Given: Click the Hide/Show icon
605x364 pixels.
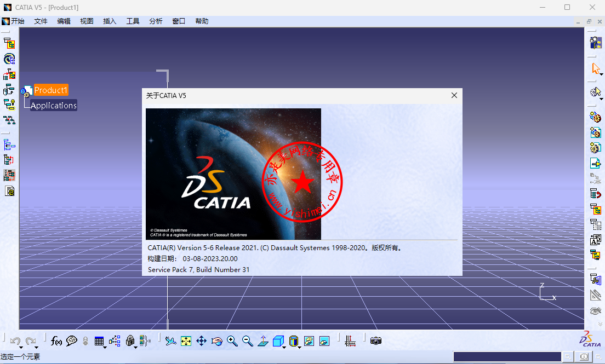Looking at the screenshot, I should pyautogui.click(x=309, y=341).
